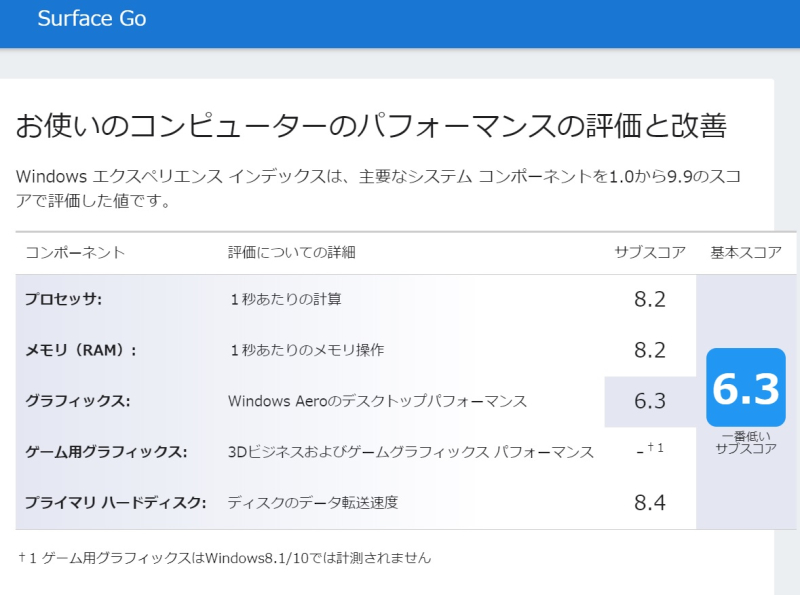
Task: Select the プロセッサ: row label
Action: 64,299
